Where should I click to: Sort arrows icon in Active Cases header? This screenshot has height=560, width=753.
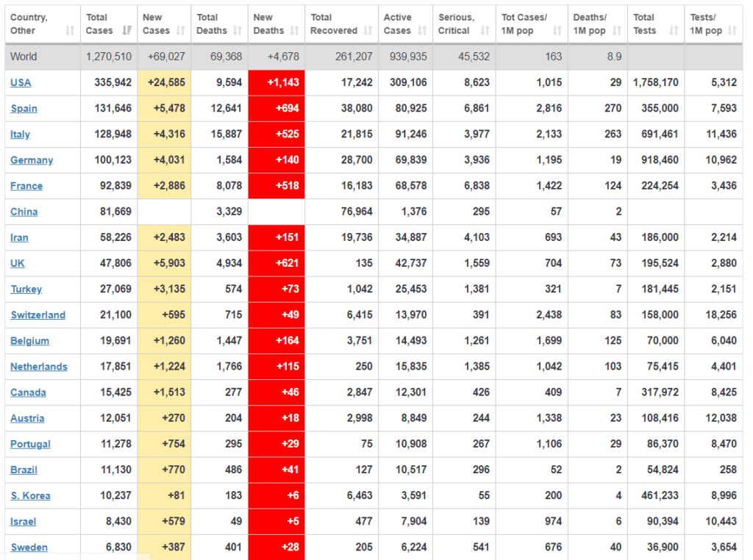[422, 31]
